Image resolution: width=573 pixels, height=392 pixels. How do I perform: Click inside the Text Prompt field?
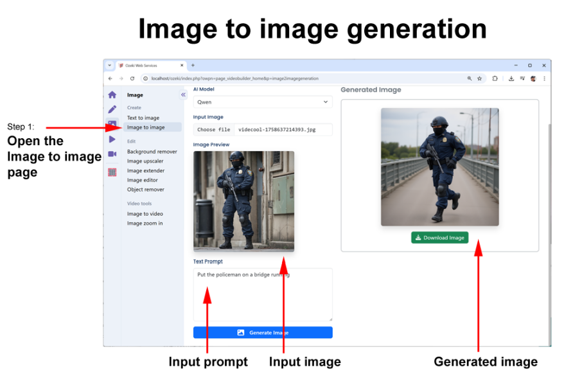point(263,294)
